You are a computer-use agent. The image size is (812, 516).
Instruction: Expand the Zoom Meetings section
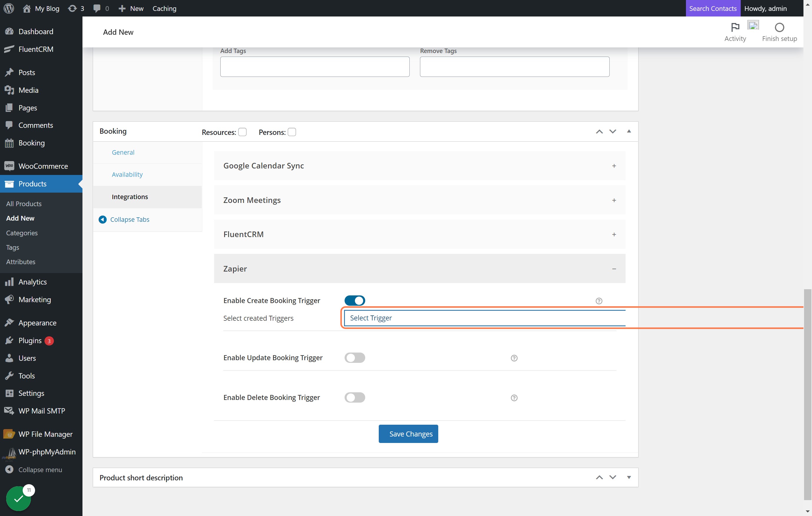(x=419, y=200)
